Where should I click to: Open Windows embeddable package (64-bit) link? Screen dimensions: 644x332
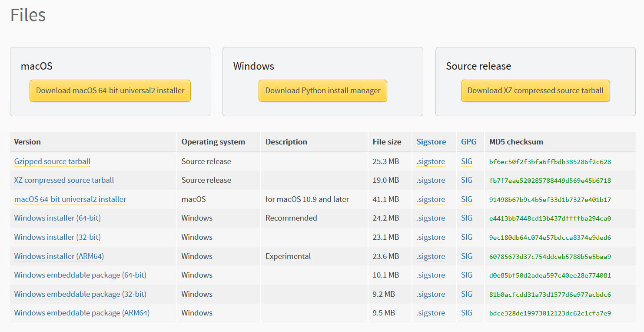(x=80, y=275)
